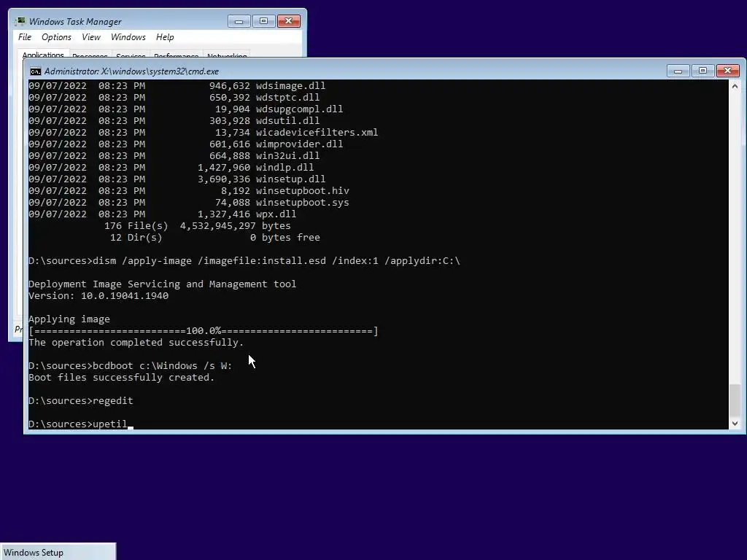The image size is (747, 560).
Task: Click the cmd vertical scrollbar thumb
Action: [x=735, y=400]
